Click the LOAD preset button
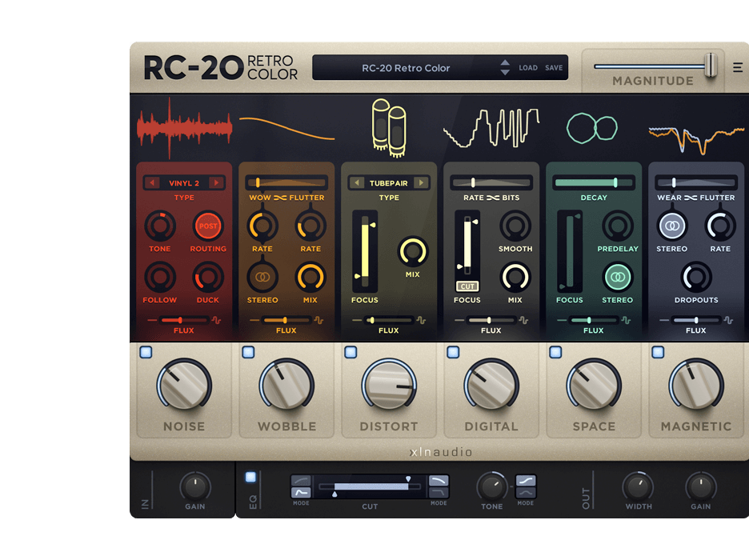 click(x=528, y=68)
